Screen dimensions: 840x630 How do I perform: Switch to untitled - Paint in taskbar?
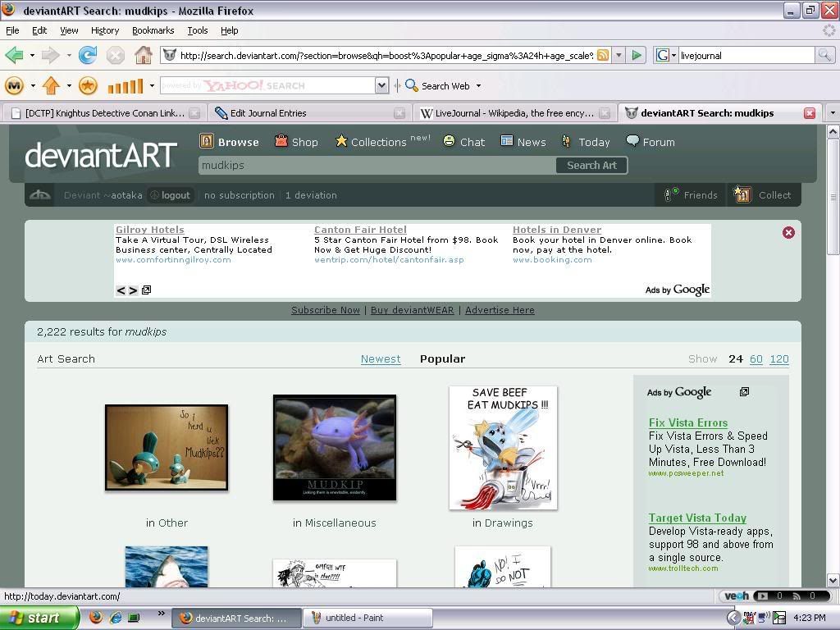tap(367, 618)
